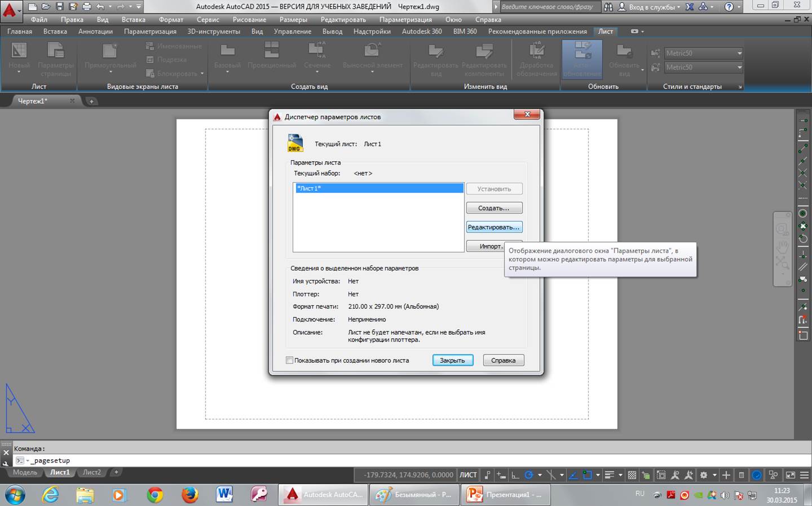The height and width of the screenshot is (506, 812).
Task: Click the Базовый view ribbon button
Action: tap(227, 57)
